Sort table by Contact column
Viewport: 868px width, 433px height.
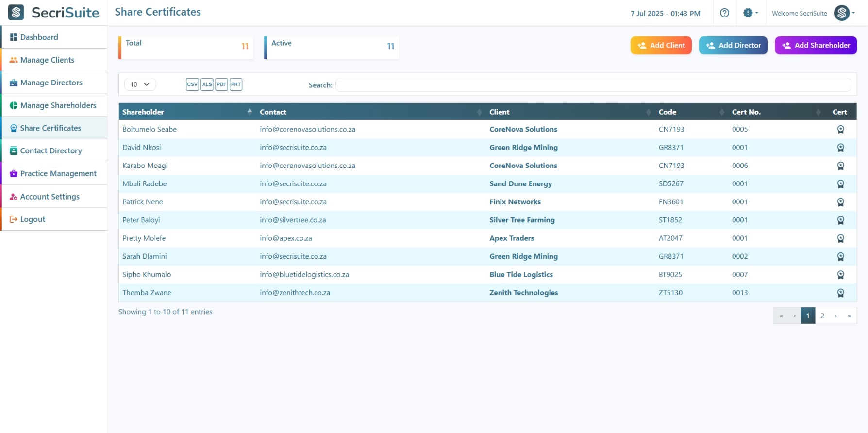point(371,112)
